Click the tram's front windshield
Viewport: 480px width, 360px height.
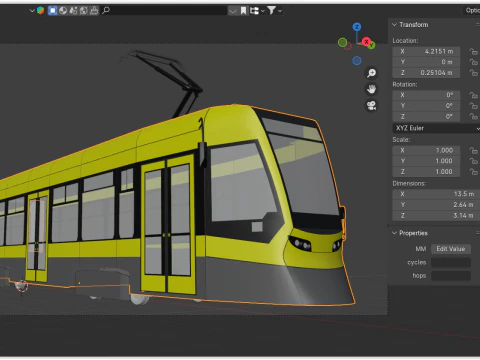pos(300,167)
